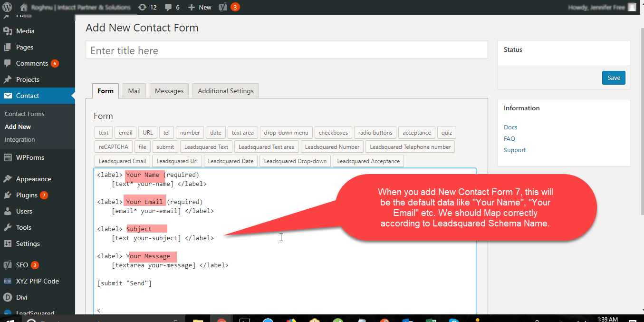Insert Leadsquared Url tag
644x322 pixels.
(177, 161)
